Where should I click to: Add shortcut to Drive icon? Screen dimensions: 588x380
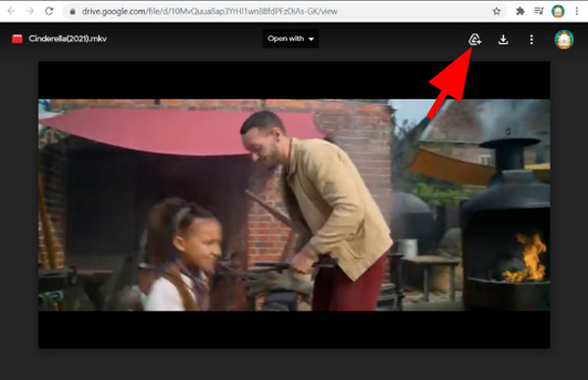474,39
